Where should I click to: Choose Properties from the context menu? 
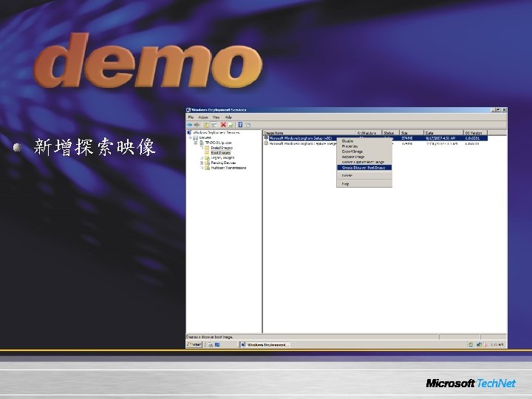(364, 146)
